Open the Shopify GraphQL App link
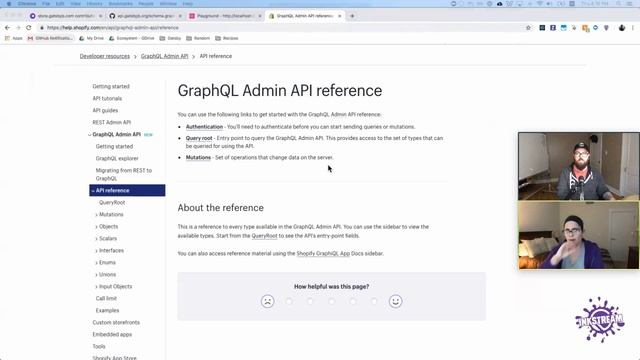 [x=323, y=253]
